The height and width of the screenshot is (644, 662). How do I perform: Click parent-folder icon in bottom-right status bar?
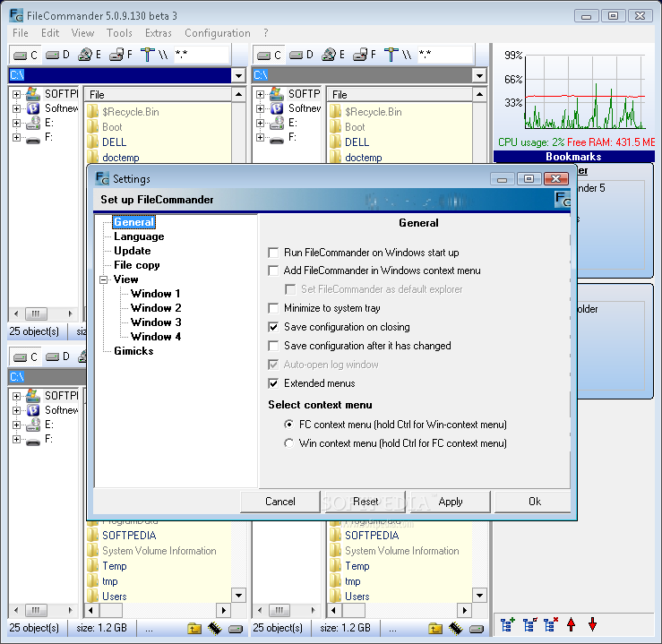click(x=434, y=629)
